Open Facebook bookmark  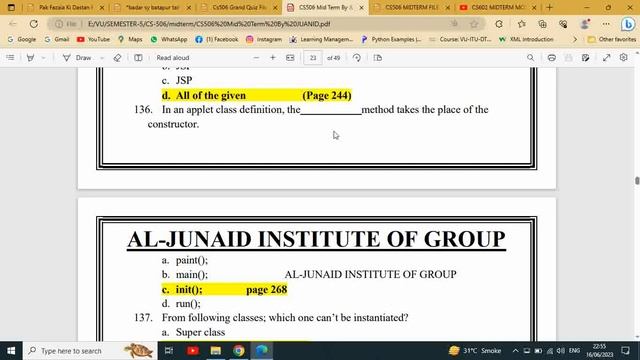point(217,39)
